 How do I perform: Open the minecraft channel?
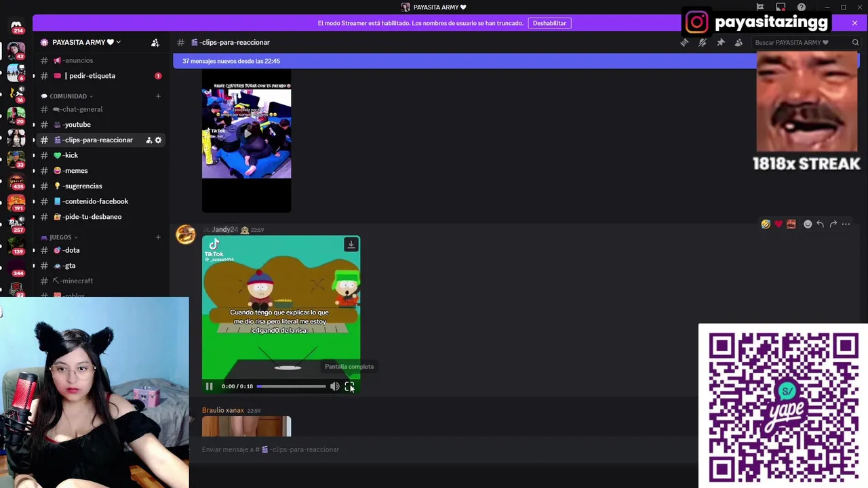click(x=100, y=281)
